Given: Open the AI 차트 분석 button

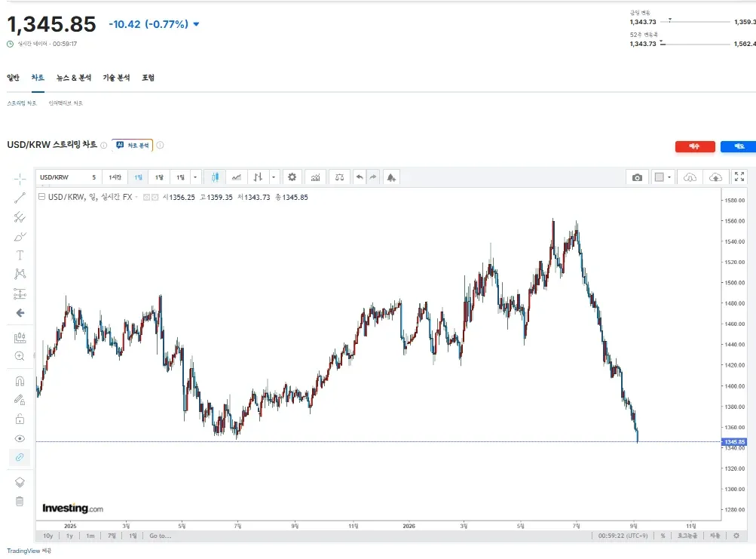Looking at the screenshot, I should click(x=133, y=146).
